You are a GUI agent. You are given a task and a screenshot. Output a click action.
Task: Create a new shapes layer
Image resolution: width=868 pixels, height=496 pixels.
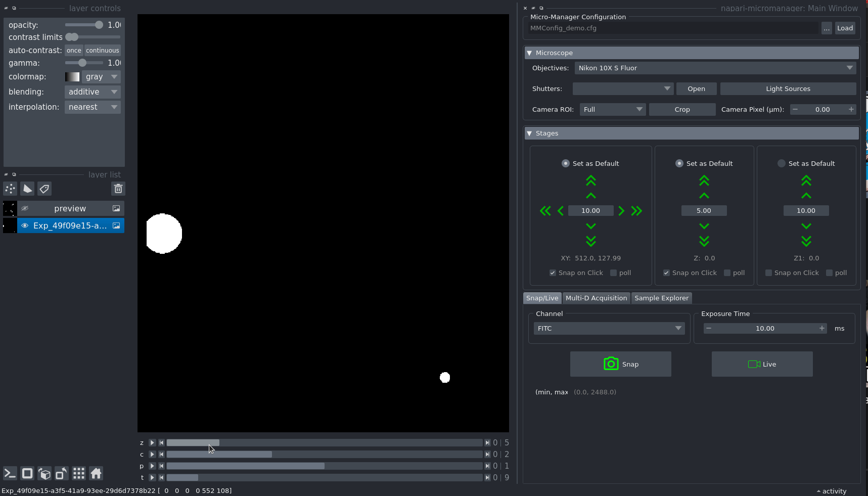click(x=27, y=189)
